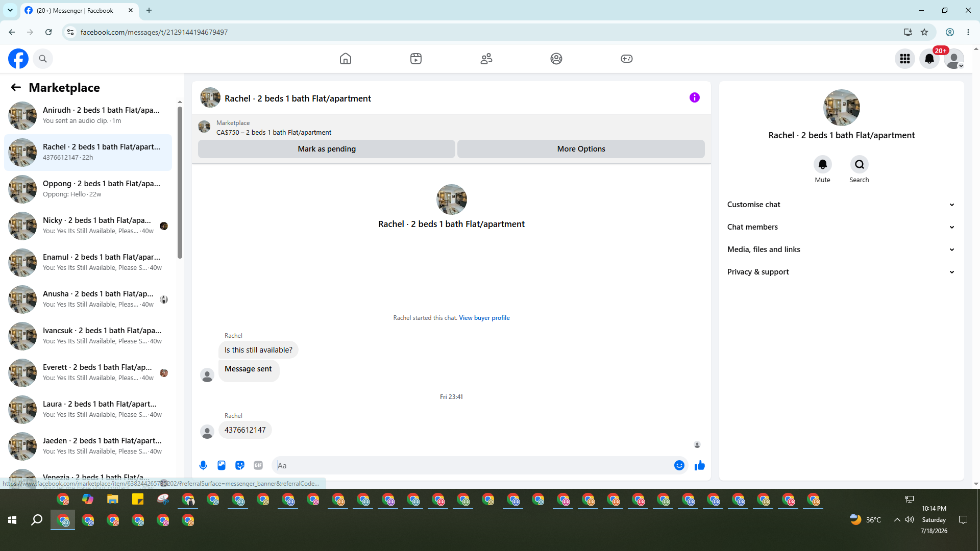The height and width of the screenshot is (551, 980).
Task: Open the volume control in system tray
Action: (910, 520)
